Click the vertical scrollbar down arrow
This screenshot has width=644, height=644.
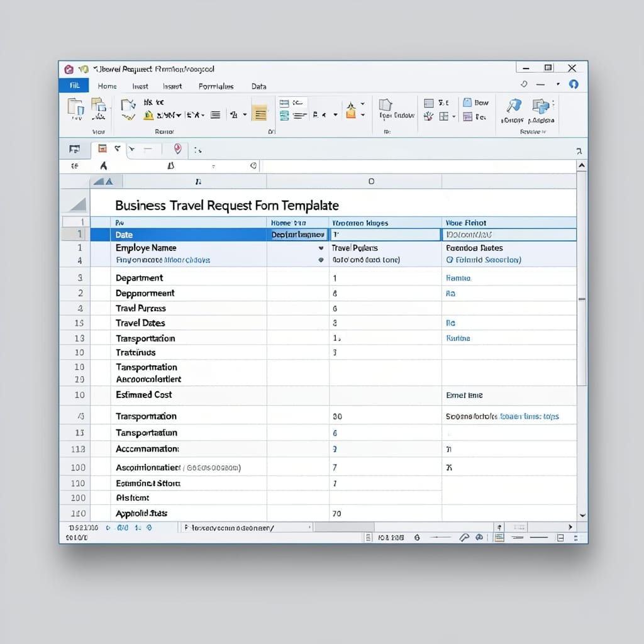click(x=582, y=515)
